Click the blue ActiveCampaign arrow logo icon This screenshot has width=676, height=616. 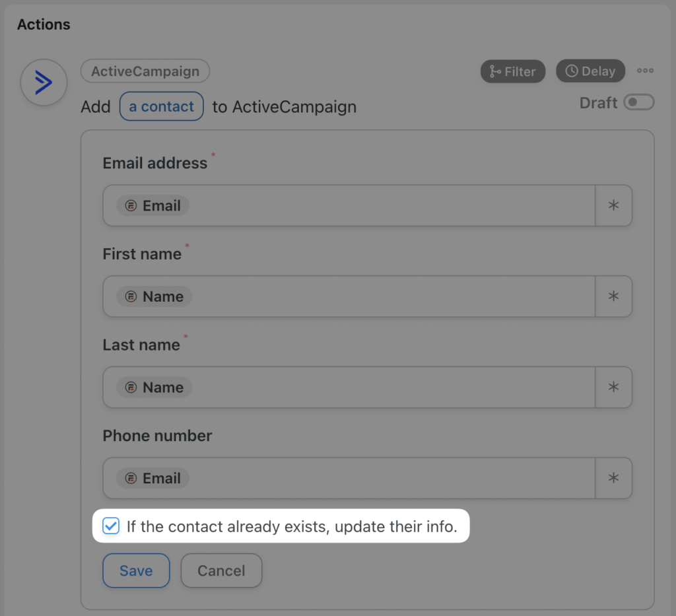(x=43, y=82)
